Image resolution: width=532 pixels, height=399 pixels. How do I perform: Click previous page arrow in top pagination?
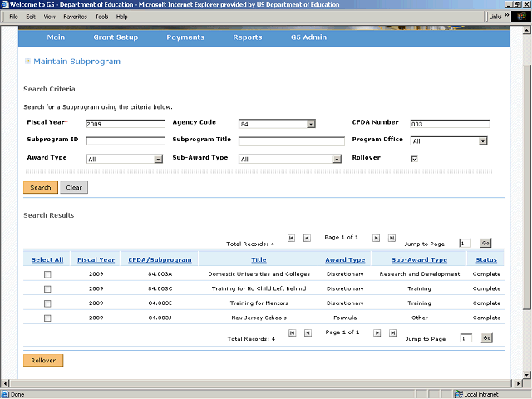click(307, 238)
